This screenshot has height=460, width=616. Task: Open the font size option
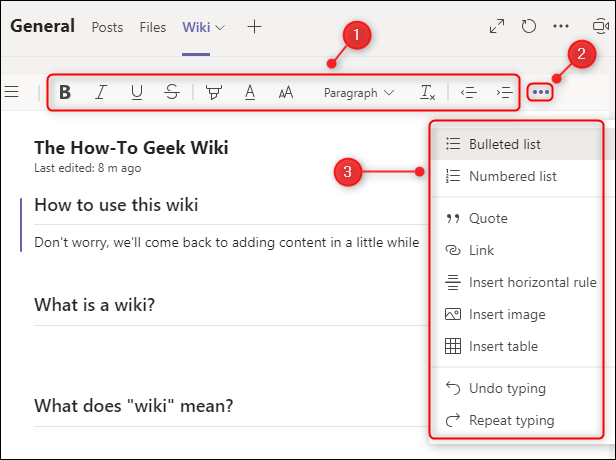coord(286,93)
